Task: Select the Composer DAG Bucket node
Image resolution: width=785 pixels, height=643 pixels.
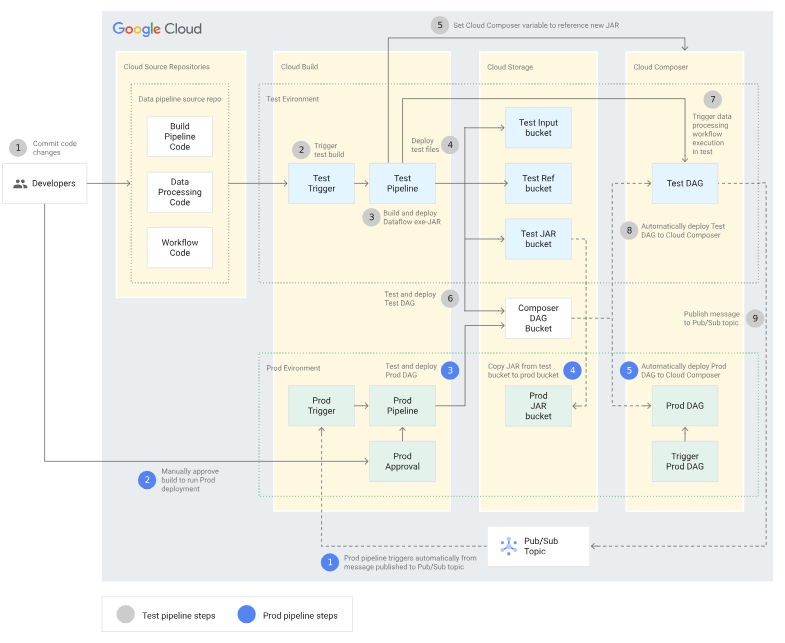Action: pos(538,318)
